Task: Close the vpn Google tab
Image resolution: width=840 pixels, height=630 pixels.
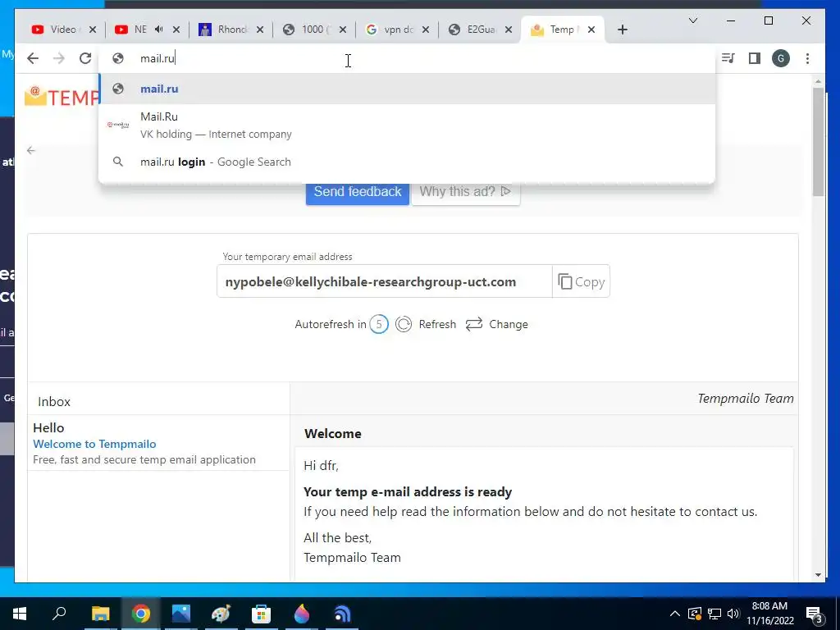Action: click(x=426, y=30)
